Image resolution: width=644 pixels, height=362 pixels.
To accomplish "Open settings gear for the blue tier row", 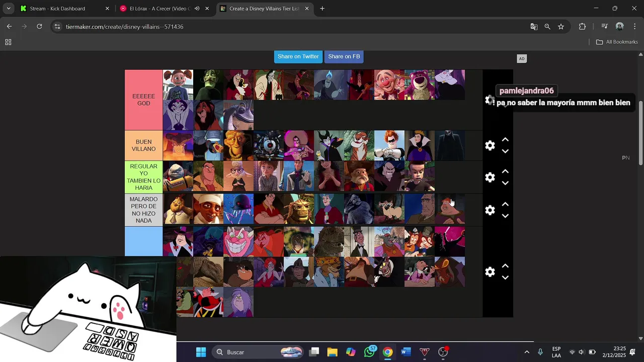I will click(x=490, y=272).
